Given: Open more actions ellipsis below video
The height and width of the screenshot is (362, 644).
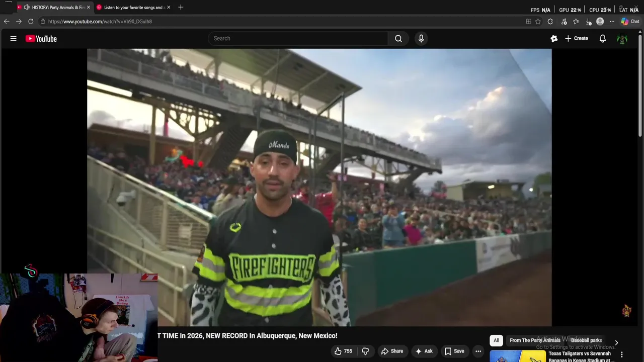Looking at the screenshot, I should [478, 351].
